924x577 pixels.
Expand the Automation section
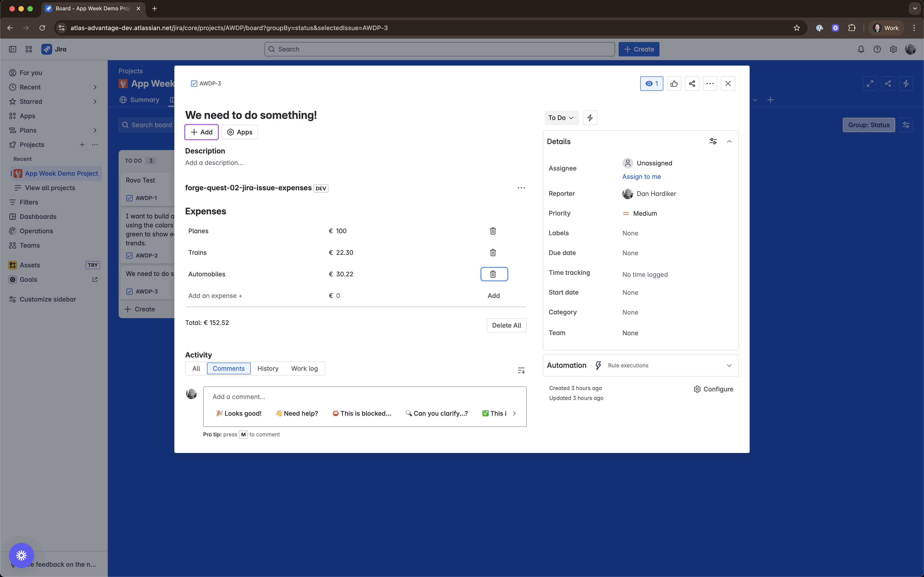pyautogui.click(x=729, y=365)
